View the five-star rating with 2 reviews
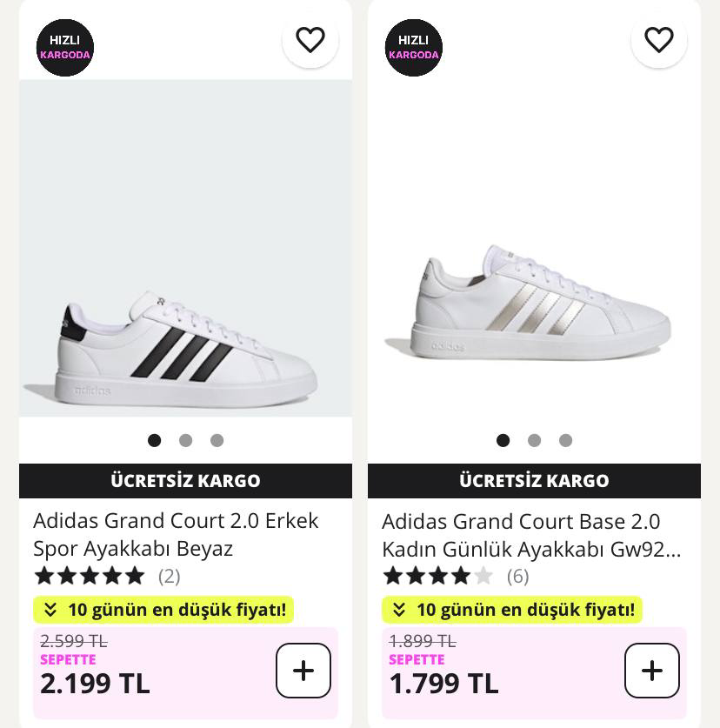The image size is (720, 728). [x=106, y=576]
